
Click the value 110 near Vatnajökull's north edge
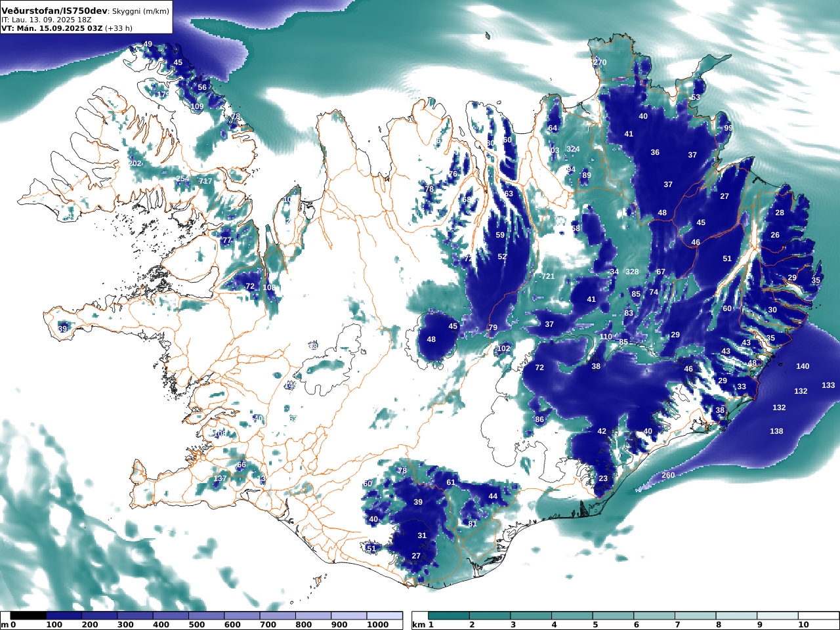click(606, 337)
